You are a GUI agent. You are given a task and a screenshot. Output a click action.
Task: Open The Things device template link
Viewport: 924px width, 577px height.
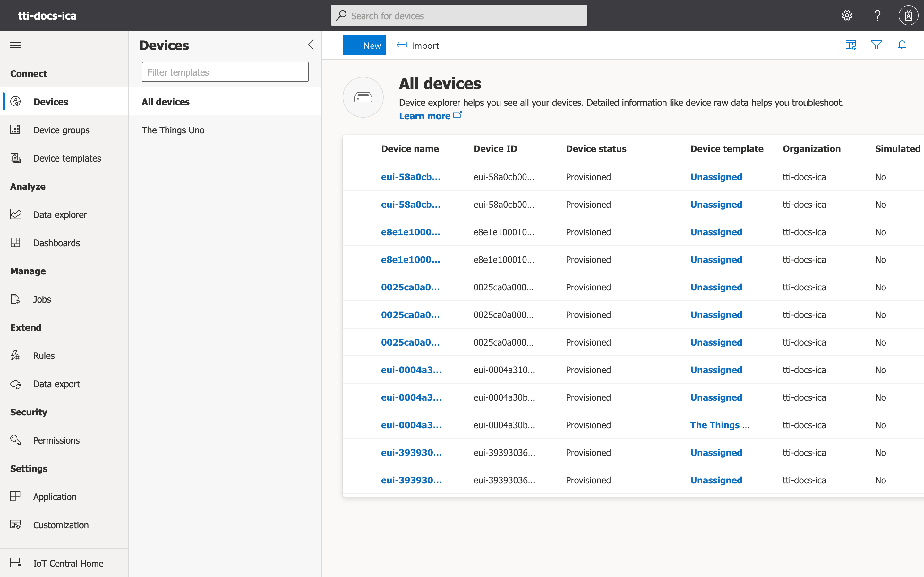pos(715,425)
